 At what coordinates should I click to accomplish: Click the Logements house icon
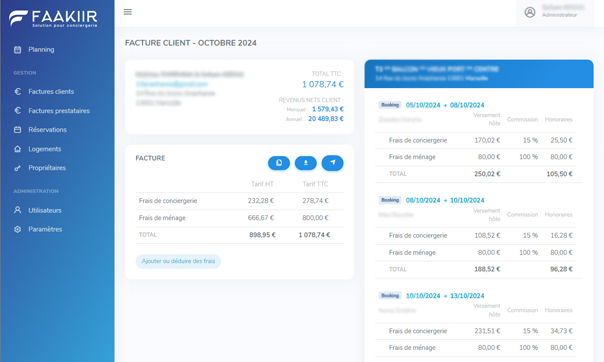pos(17,149)
